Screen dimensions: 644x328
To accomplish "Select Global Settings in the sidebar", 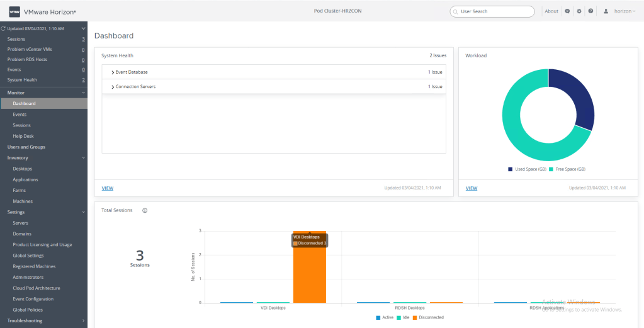I will click(28, 256).
